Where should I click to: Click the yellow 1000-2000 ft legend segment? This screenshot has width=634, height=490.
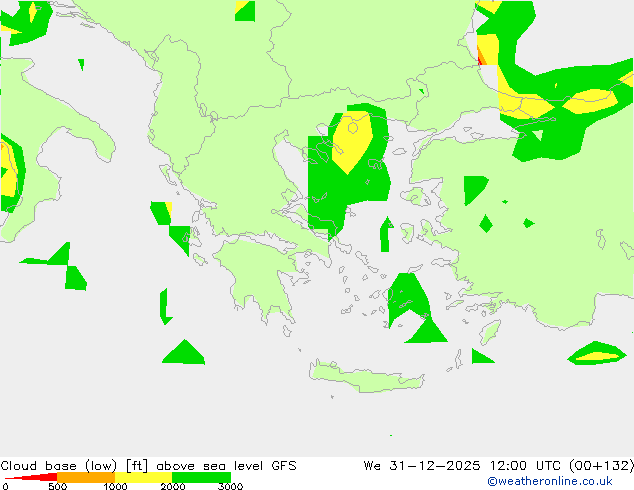pos(144,477)
